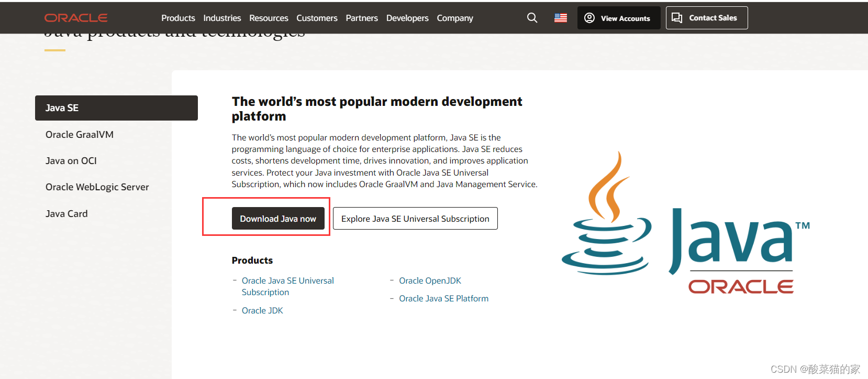Select the US flag country icon
868x379 pixels.
click(x=561, y=18)
